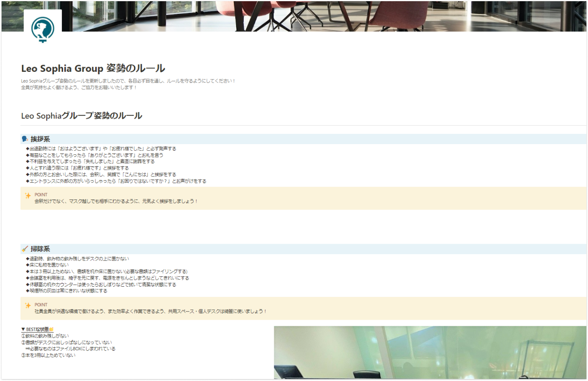Click the line 喫煙所の灰皿は常にきれいな状態にする
The image size is (588, 381).
[x=66, y=291]
